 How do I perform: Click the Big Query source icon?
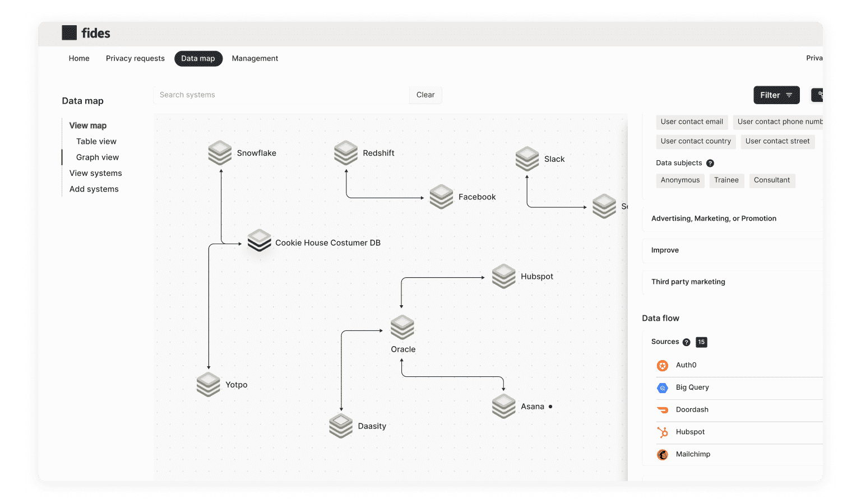(x=663, y=388)
